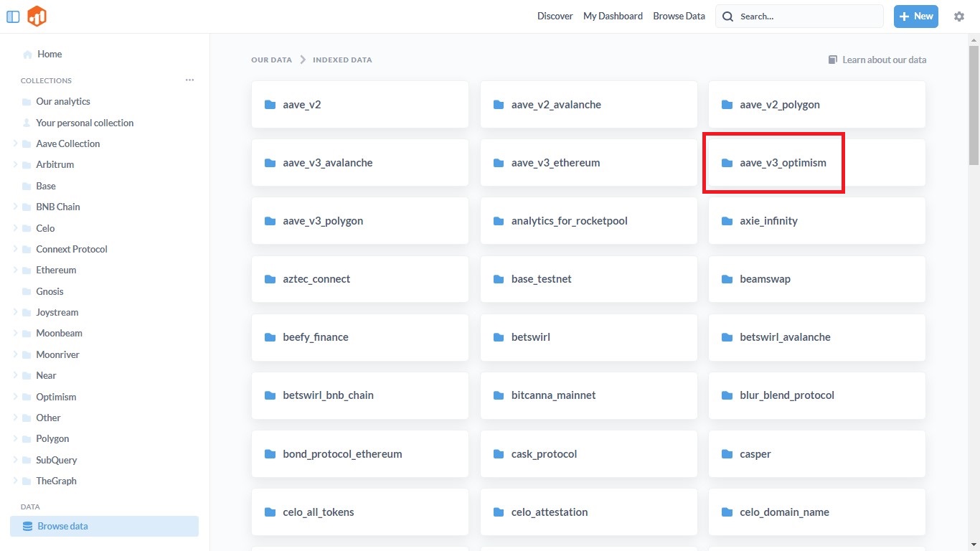The image size is (980, 551).
Task: Click the personal collection person icon
Action: click(27, 123)
